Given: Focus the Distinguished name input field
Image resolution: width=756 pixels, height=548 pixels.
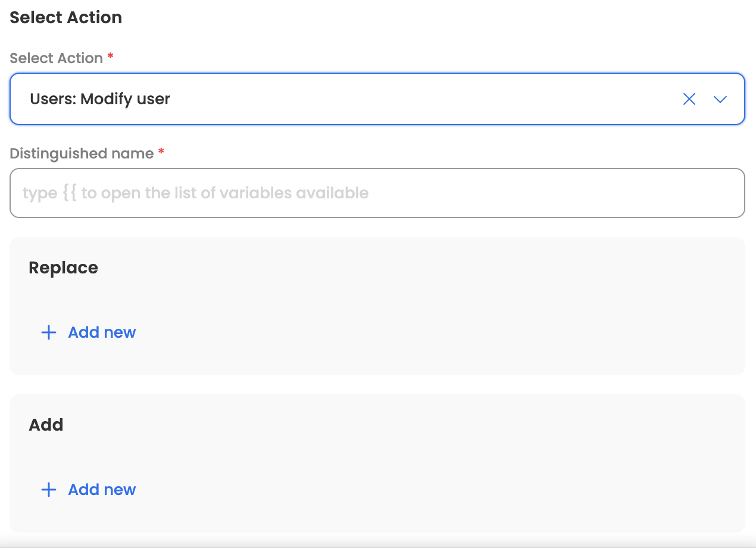Looking at the screenshot, I should coord(377,193).
